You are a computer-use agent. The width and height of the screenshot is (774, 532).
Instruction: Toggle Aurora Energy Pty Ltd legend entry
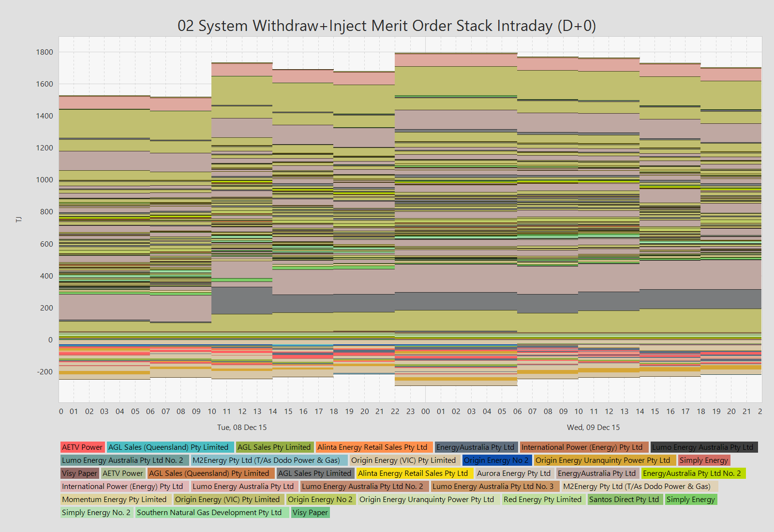tap(513, 473)
